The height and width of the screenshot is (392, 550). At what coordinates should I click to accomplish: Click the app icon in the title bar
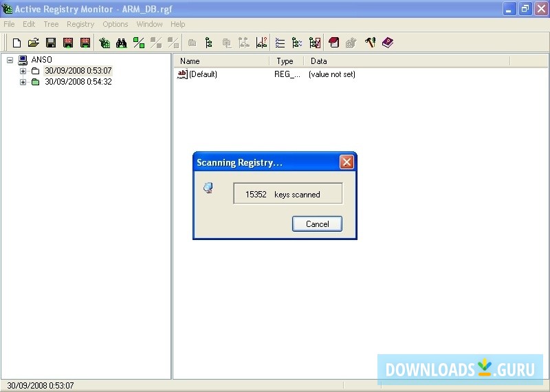pos(7,9)
